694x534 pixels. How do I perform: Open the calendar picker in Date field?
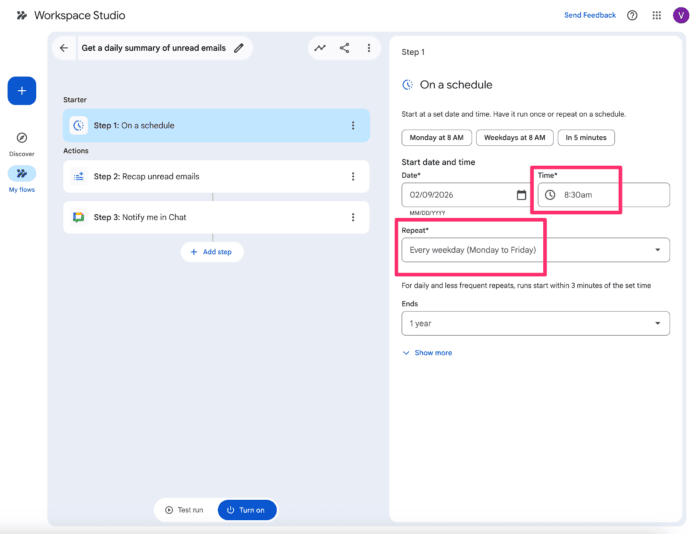(x=521, y=195)
